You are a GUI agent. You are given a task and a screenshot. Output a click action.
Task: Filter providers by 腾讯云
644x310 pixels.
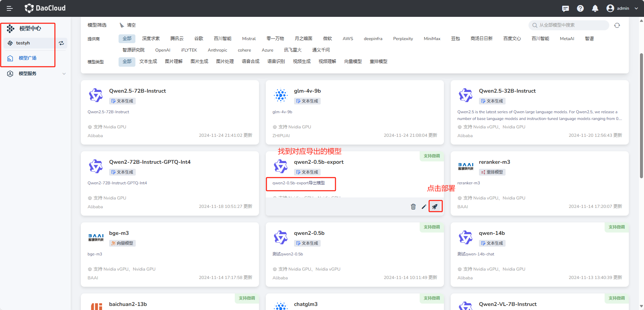(177, 39)
